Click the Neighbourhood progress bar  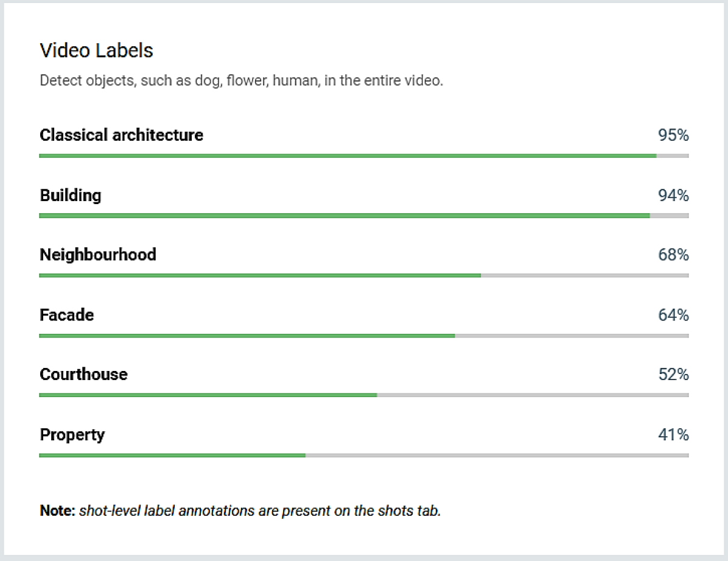pyautogui.click(x=363, y=275)
